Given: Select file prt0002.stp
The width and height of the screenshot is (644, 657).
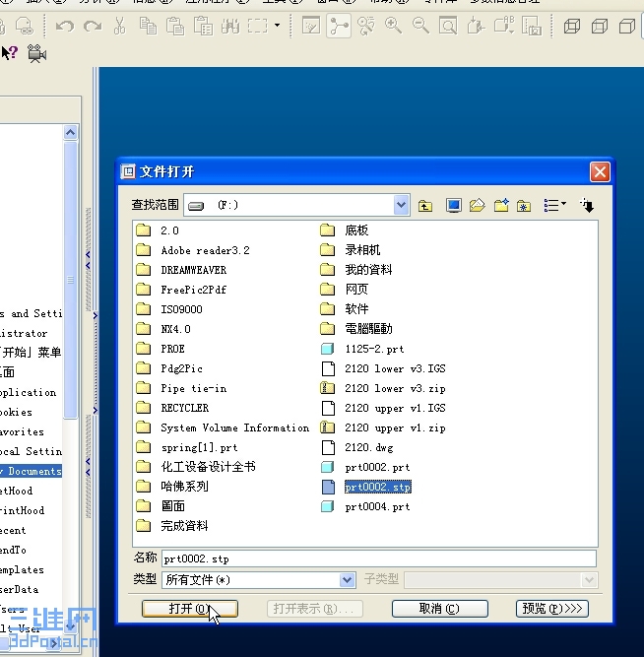Looking at the screenshot, I should pos(377,487).
